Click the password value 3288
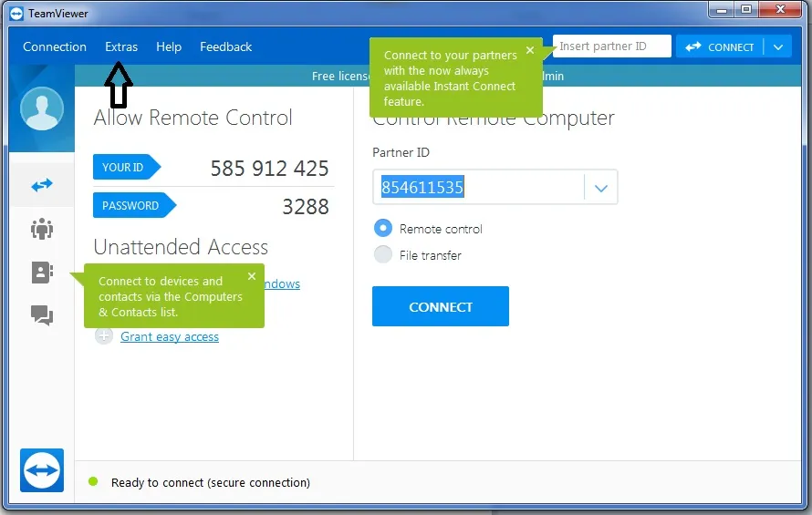 pyautogui.click(x=306, y=207)
